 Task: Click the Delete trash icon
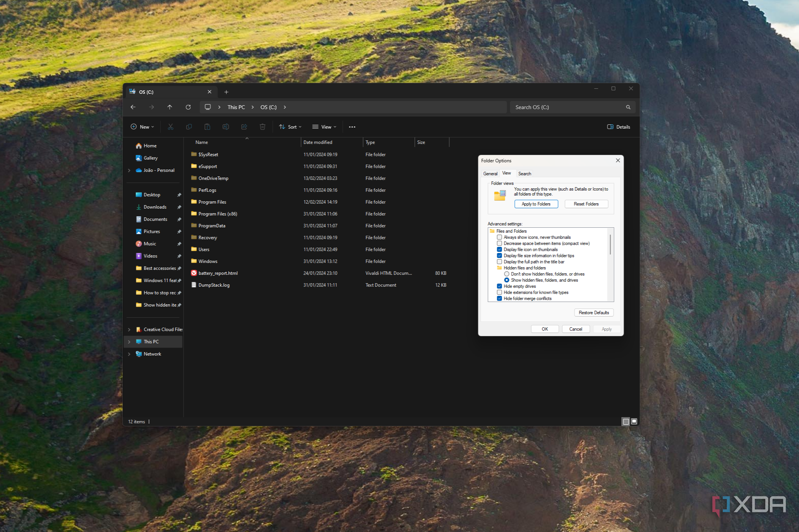(x=262, y=127)
